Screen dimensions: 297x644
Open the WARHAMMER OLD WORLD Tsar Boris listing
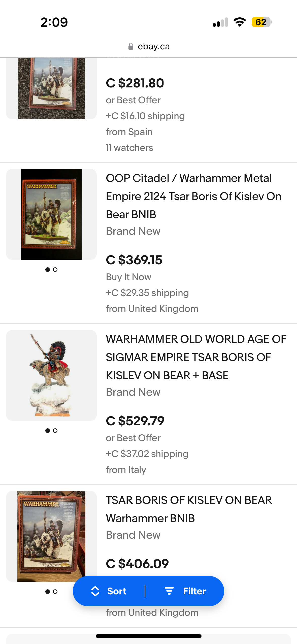click(x=196, y=357)
